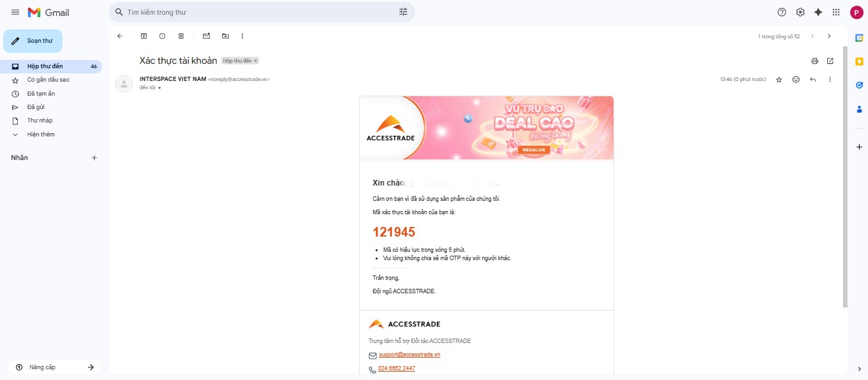Archive the email using the archive icon
Image resolution: width=868 pixels, height=380 pixels.
[143, 36]
